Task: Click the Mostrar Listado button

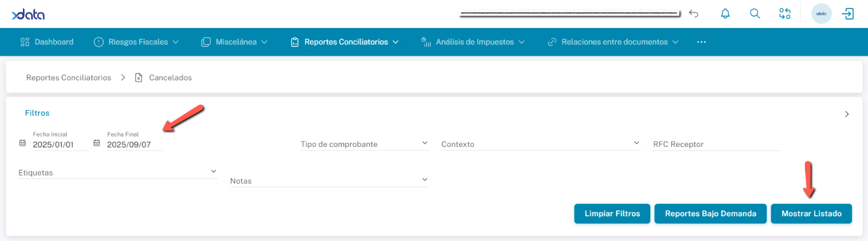Action: click(x=811, y=213)
